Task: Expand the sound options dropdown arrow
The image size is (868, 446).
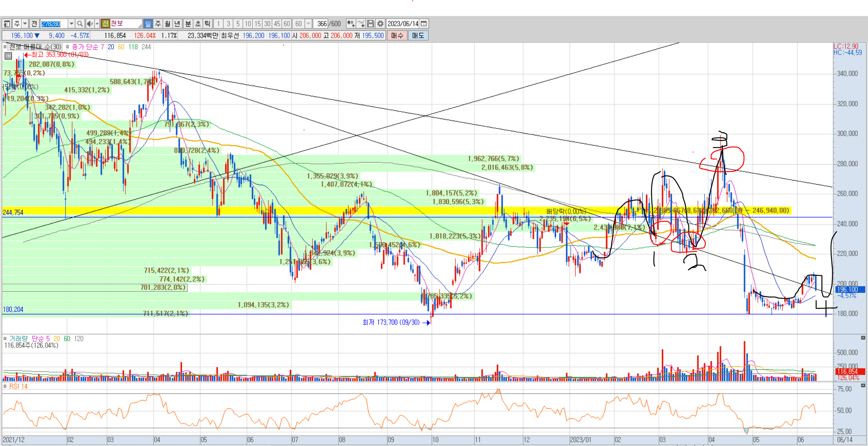Action: tap(97, 24)
